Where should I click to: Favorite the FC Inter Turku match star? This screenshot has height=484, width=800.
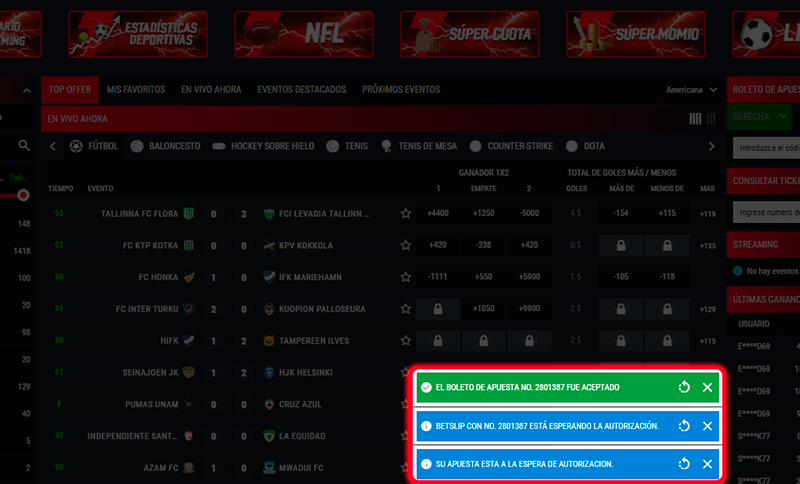point(406,309)
